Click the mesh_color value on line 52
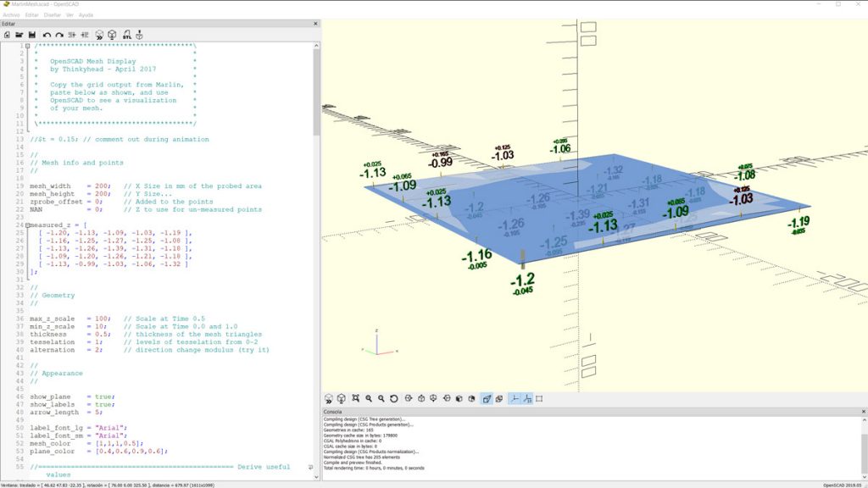Screen dimensions: 868x488 pos(120,443)
